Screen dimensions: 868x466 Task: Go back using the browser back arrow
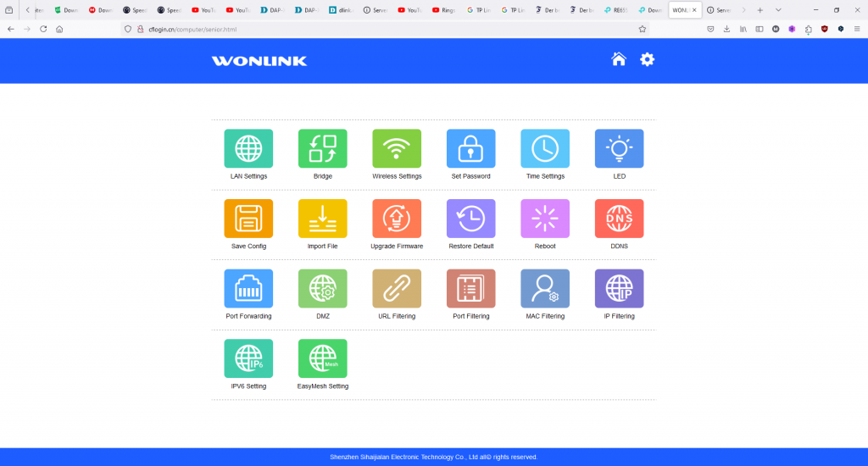click(10, 29)
